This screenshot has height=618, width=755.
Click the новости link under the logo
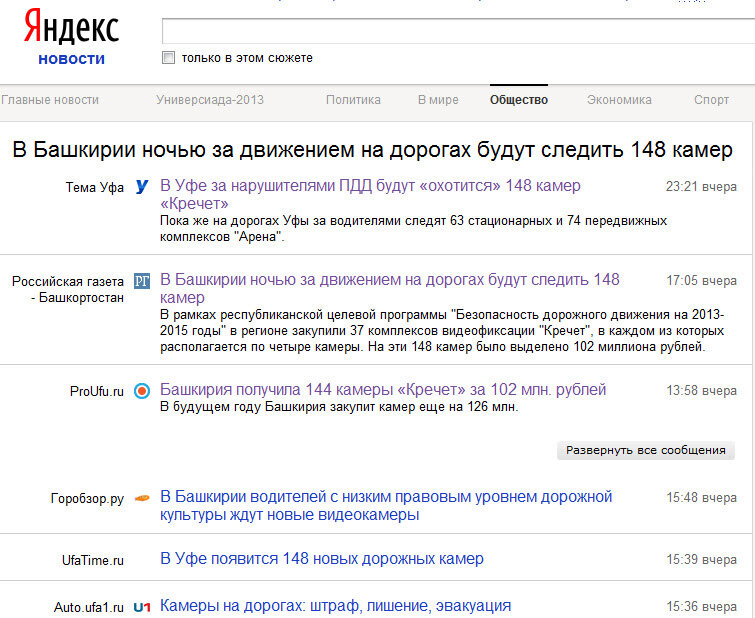71,59
